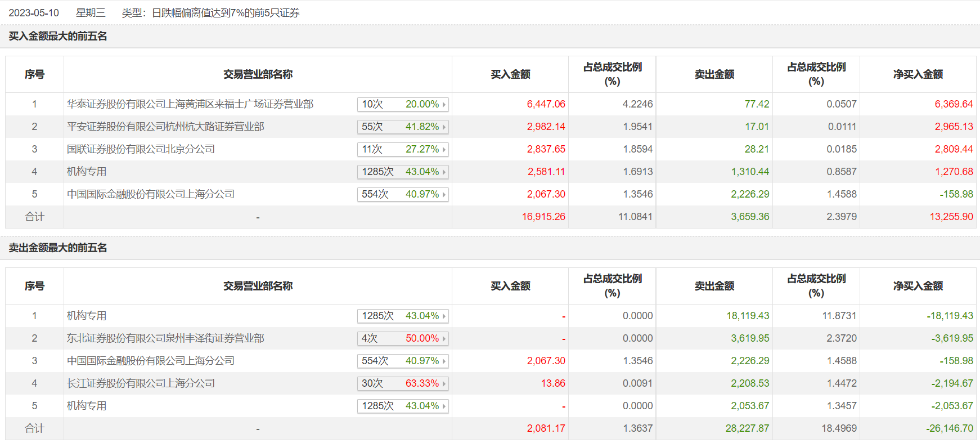980x443 pixels.
Task: Click the arrow icon beside 11次 27.27%
Action: 444,150
